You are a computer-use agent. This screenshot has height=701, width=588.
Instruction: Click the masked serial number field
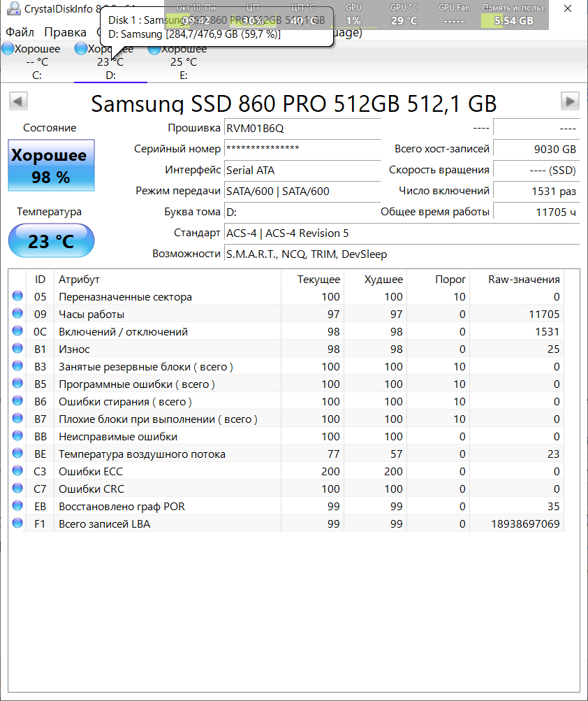[x=302, y=149]
